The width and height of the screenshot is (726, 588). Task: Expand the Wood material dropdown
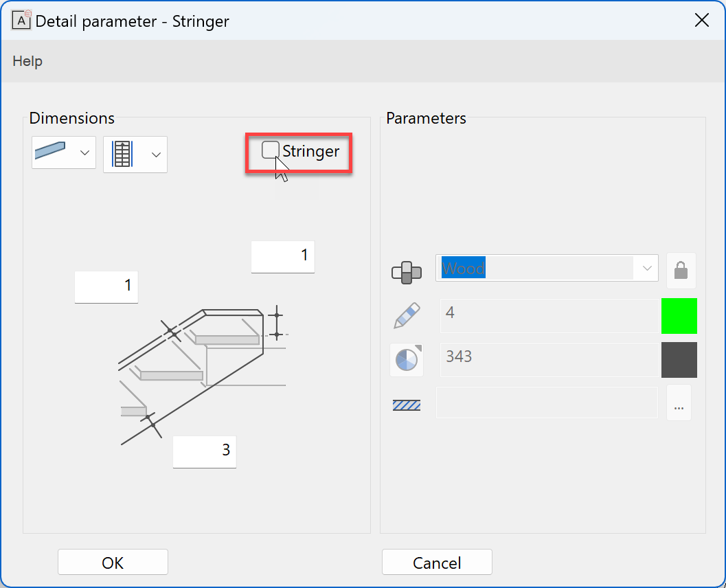(646, 268)
